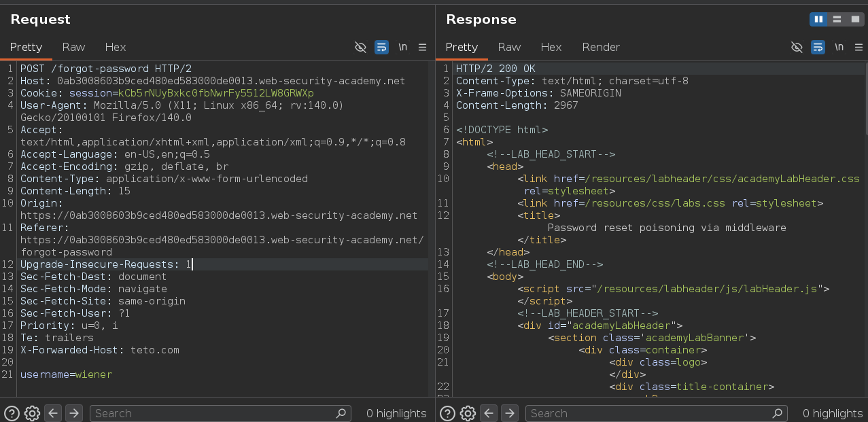Viewport: 868px width, 422px height.
Task: Open Request search help icon
Action: tap(12, 413)
